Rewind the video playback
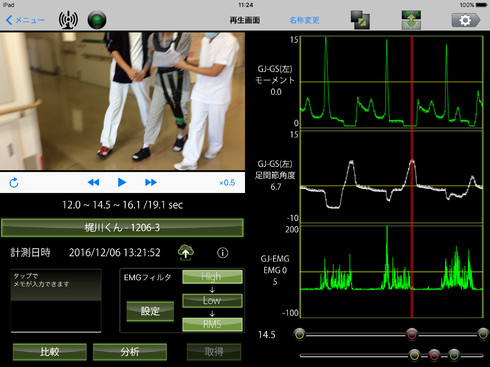This screenshot has width=490, height=367. coord(93,182)
